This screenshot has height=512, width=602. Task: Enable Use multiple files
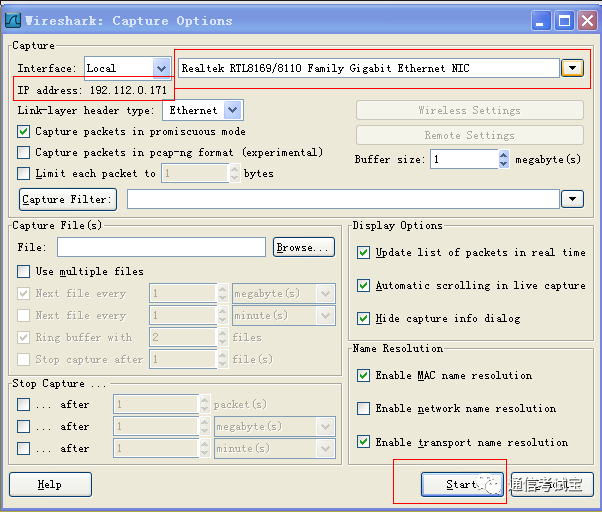click(x=23, y=271)
